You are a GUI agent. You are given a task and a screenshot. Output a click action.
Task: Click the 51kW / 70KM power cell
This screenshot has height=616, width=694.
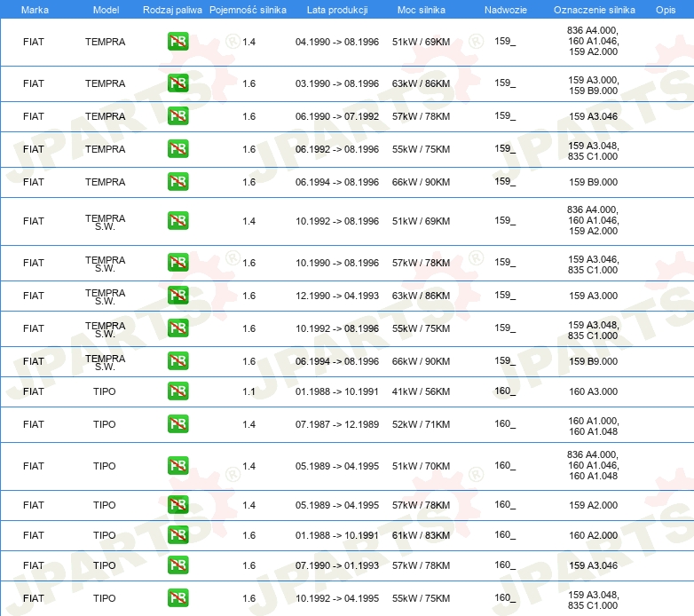tap(421, 466)
